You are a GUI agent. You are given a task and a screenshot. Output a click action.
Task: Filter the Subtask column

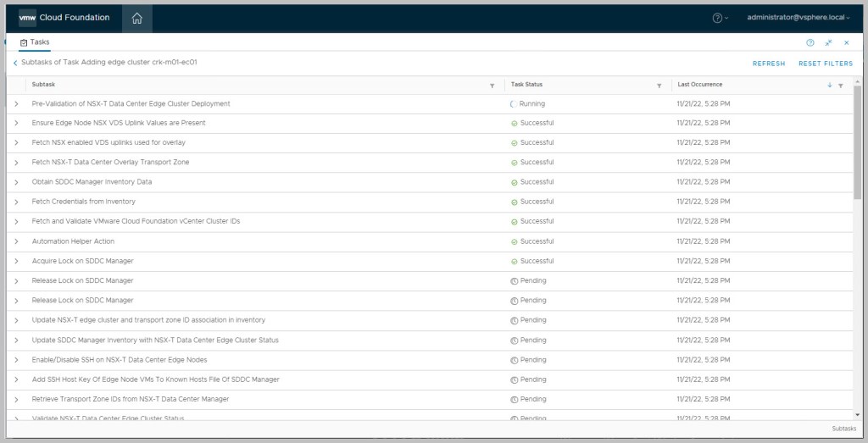pyautogui.click(x=492, y=86)
